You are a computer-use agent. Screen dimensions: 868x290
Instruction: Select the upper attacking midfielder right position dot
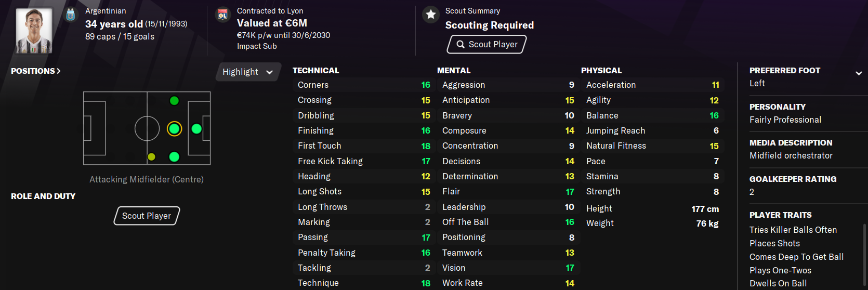[174, 101]
